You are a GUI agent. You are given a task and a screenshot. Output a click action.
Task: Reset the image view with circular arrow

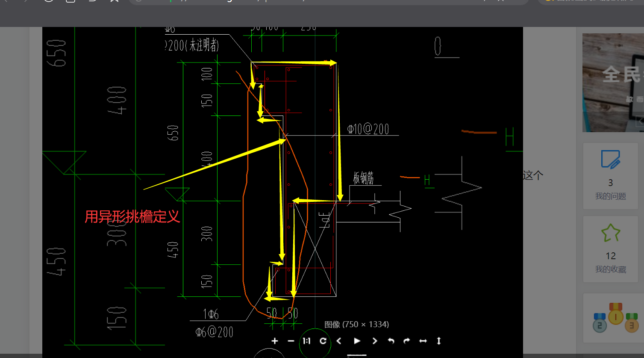323,341
